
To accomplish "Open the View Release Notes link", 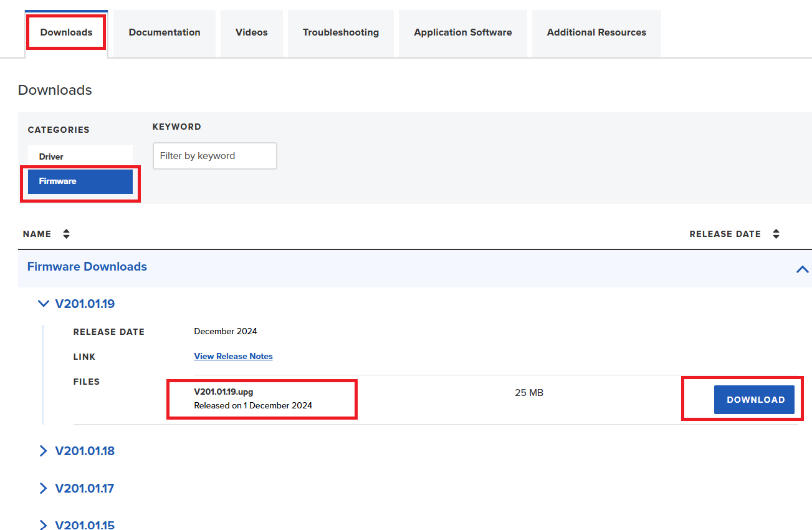I will coord(234,356).
